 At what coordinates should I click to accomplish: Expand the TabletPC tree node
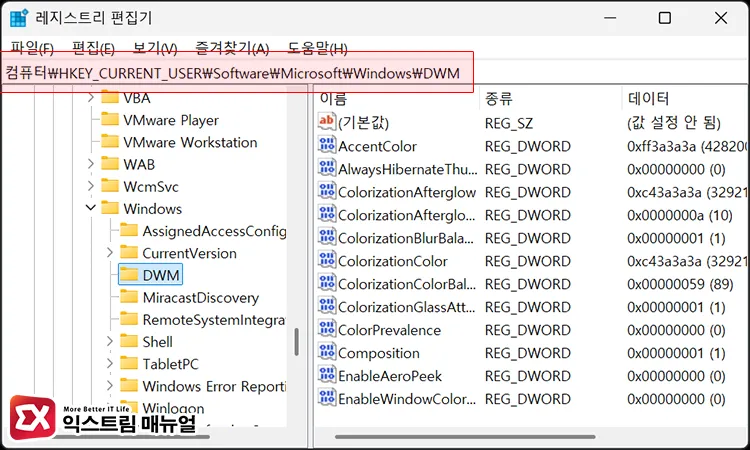click(110, 363)
